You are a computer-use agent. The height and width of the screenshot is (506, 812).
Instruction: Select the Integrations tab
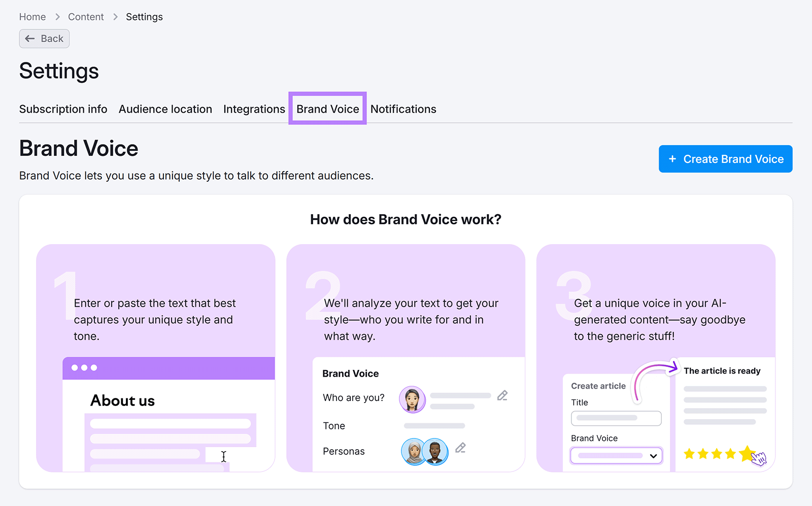254,109
